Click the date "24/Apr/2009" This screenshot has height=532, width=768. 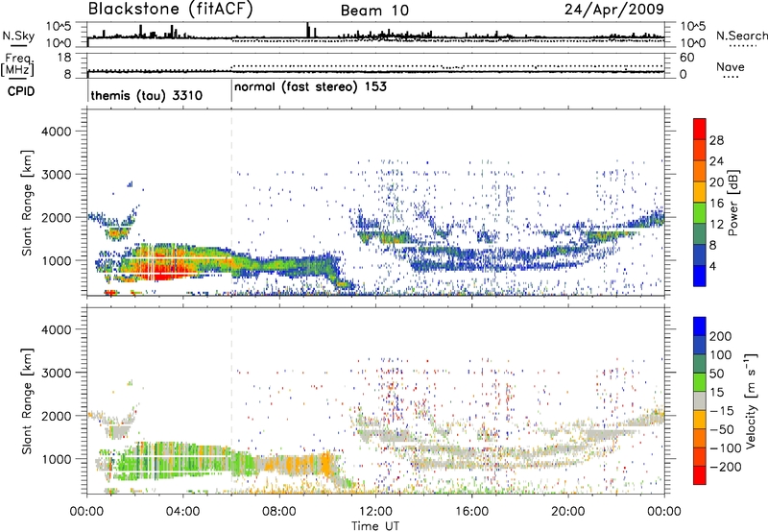tap(614, 10)
